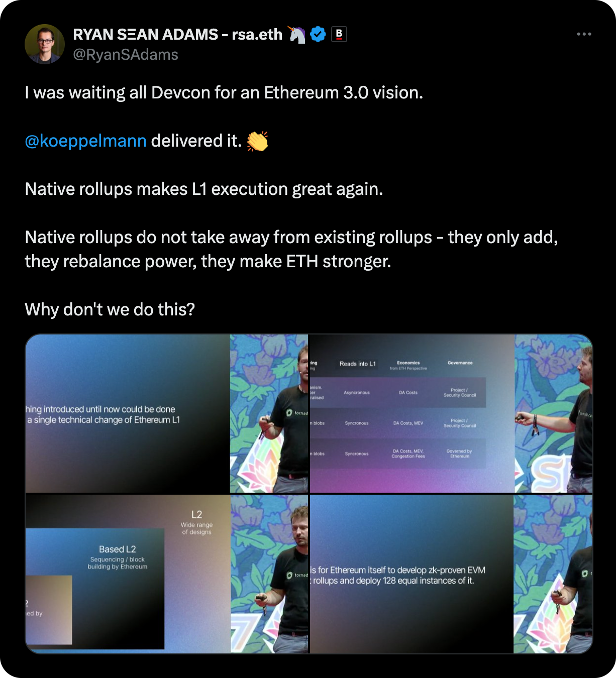Click the 'Based L2' box in slide
This screenshot has width=616, height=678.
(118, 557)
